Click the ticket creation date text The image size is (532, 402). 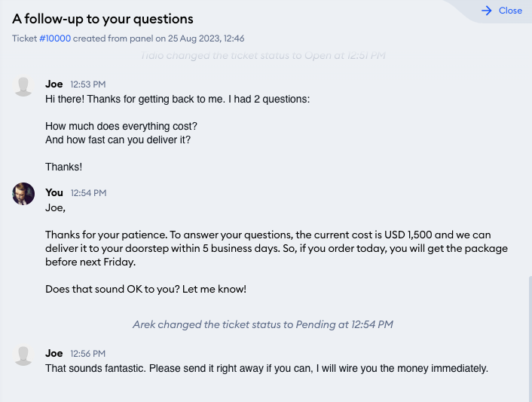click(206, 38)
